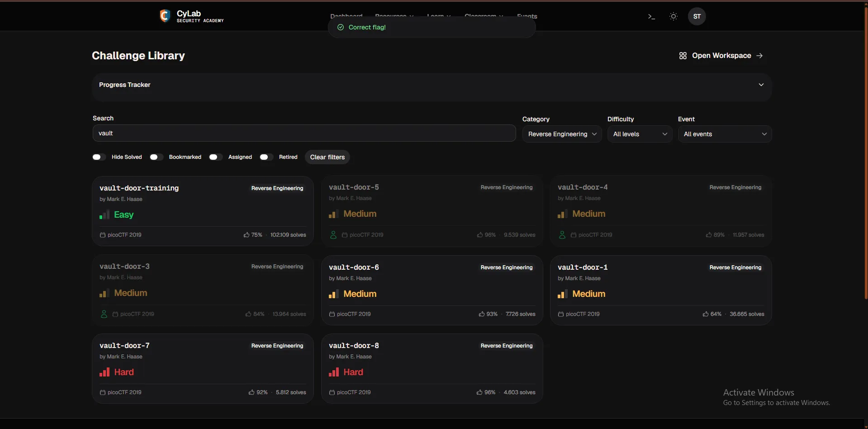Click thumbs-up icon on vault-door-training card
Viewport: 868px width, 429px height.
[x=247, y=235]
